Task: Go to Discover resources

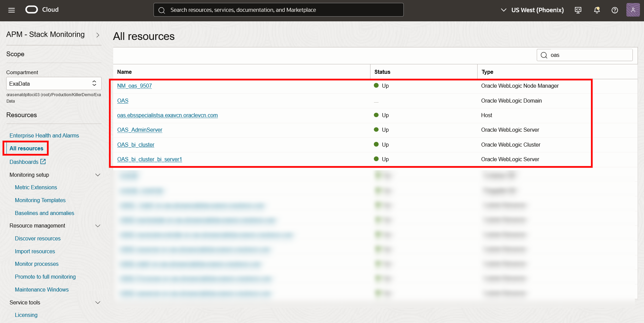Action: pyautogui.click(x=38, y=238)
